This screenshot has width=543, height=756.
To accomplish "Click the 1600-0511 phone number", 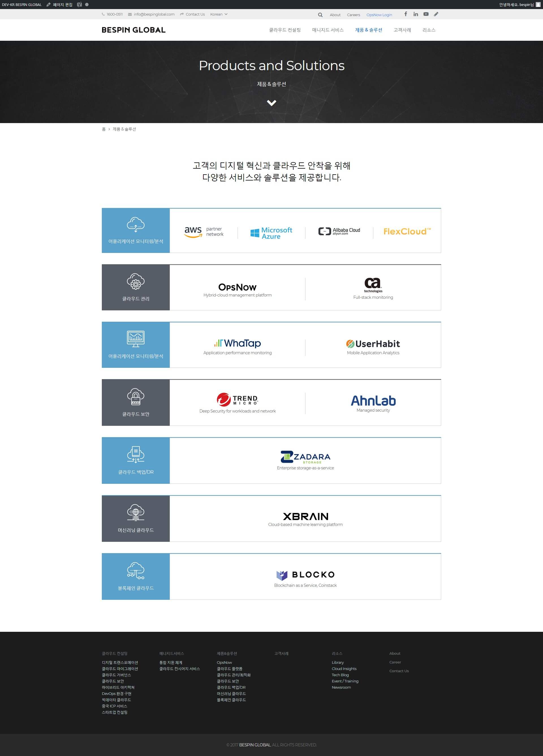I will point(112,14).
